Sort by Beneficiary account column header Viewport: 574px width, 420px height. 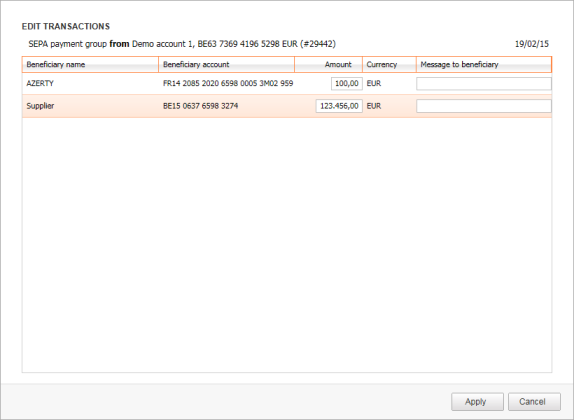[227, 64]
